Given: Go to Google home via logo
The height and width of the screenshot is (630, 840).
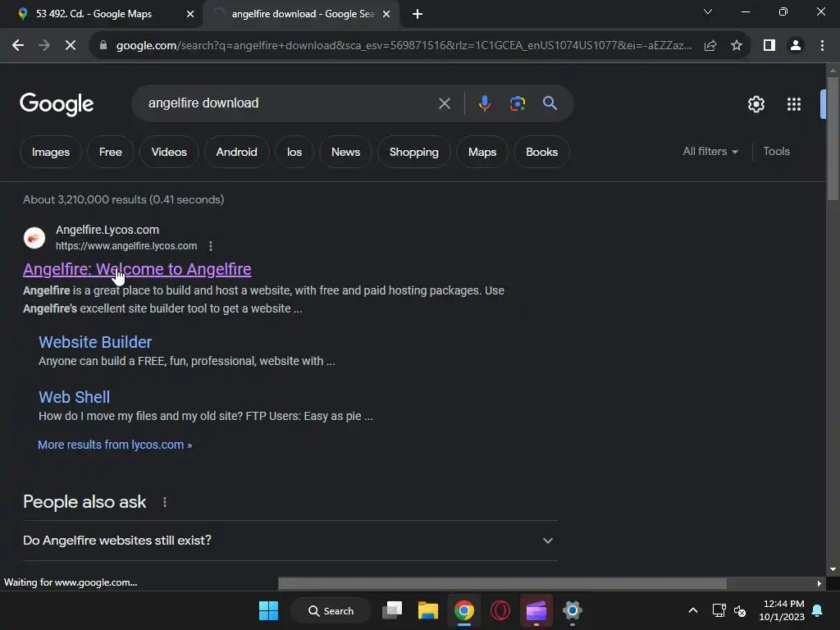Looking at the screenshot, I should click(57, 104).
